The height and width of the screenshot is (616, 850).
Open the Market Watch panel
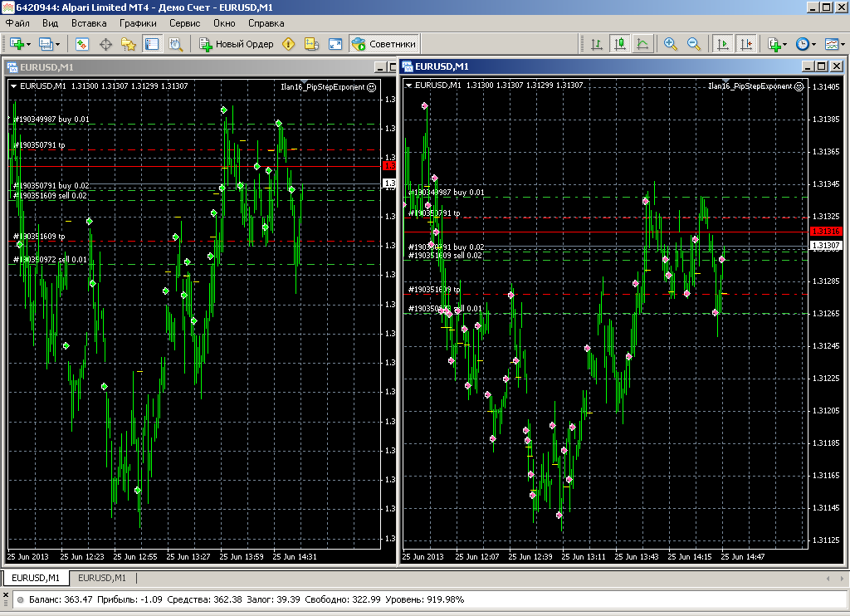point(82,44)
